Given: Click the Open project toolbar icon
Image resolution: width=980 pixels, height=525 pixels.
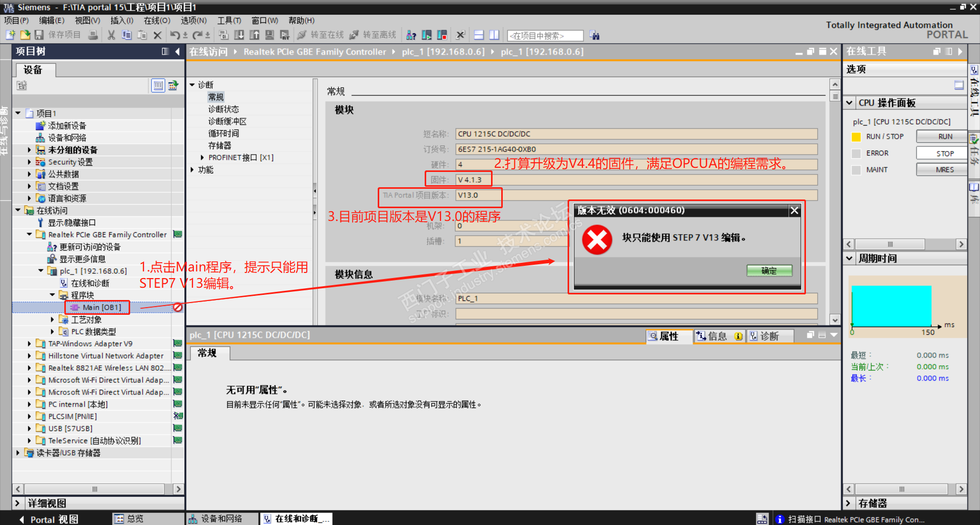Looking at the screenshot, I should pyautogui.click(x=25, y=35).
